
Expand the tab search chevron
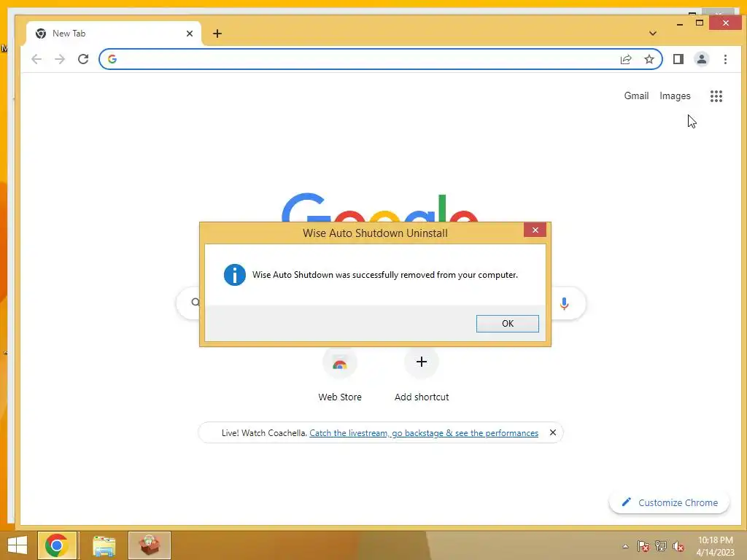[653, 34]
